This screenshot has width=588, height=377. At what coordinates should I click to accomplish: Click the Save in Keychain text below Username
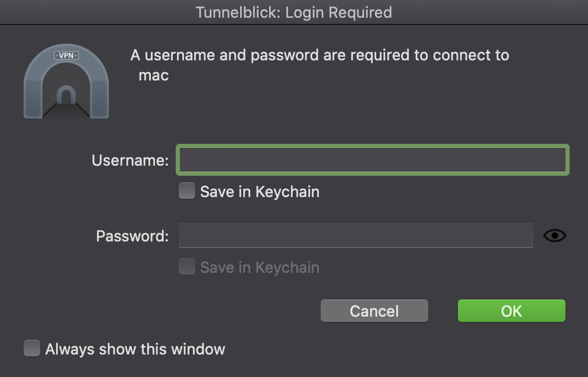pyautogui.click(x=260, y=192)
